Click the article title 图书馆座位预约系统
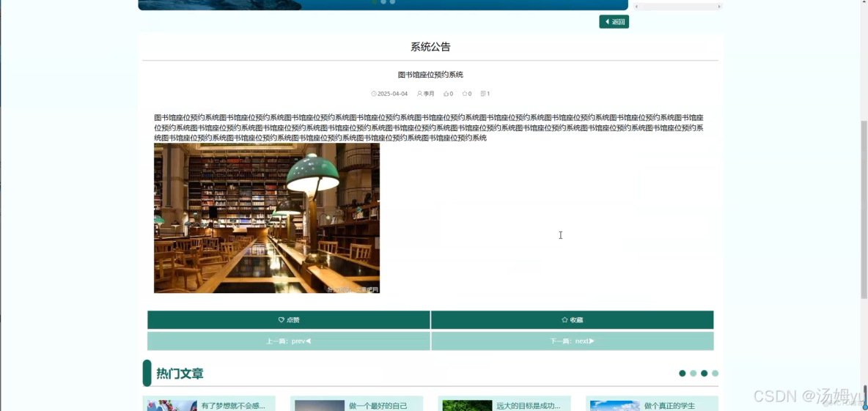Viewport: 868px width, 411px height. (430, 75)
